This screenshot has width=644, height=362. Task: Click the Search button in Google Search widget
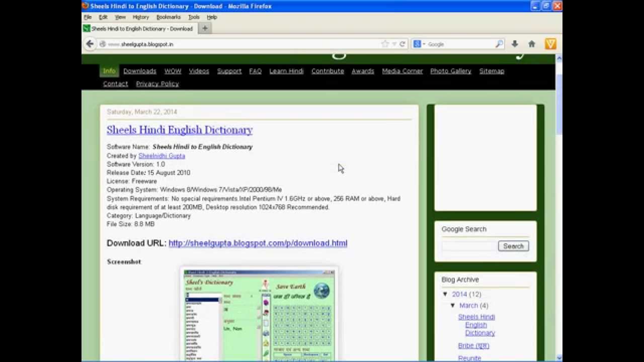pos(513,246)
